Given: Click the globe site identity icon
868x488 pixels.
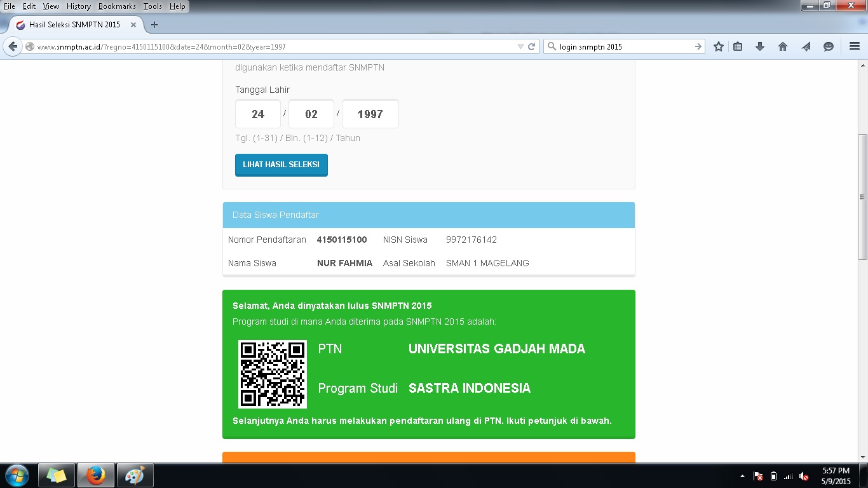Looking at the screenshot, I should (x=30, y=46).
